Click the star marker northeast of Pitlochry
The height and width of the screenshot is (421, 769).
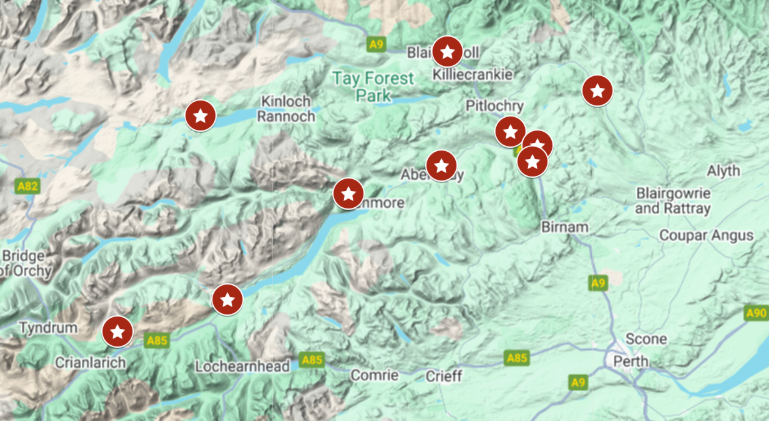[597, 91]
